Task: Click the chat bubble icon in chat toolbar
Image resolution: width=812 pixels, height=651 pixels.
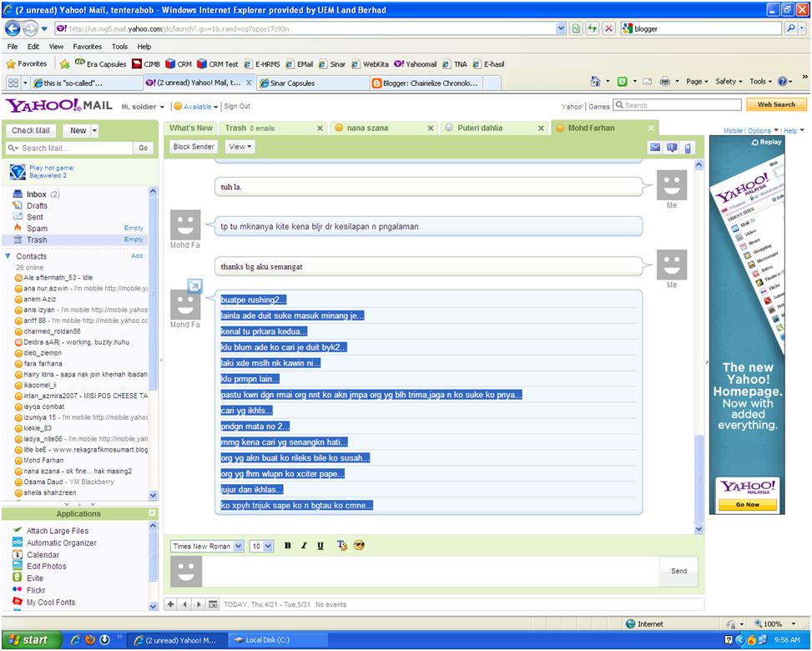Action: [x=672, y=148]
